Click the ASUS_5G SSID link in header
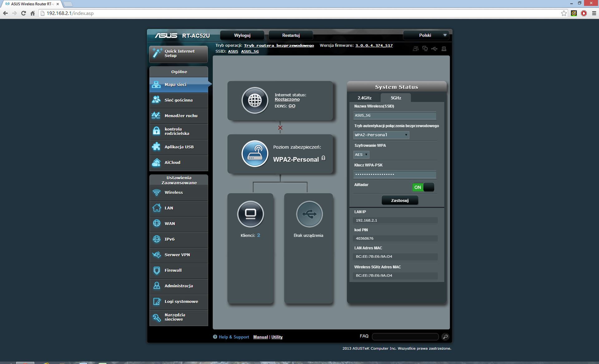Screen dimensions: 599x364 tap(250, 51)
